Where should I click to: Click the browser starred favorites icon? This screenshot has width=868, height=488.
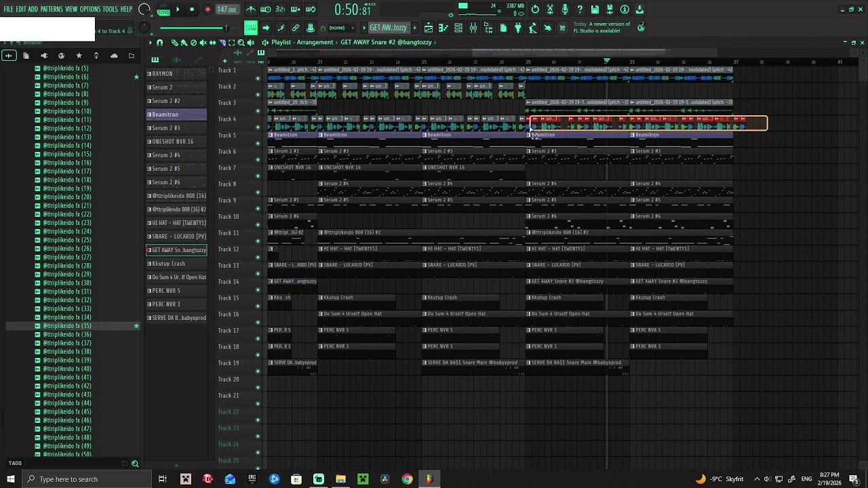pyautogui.click(x=79, y=56)
